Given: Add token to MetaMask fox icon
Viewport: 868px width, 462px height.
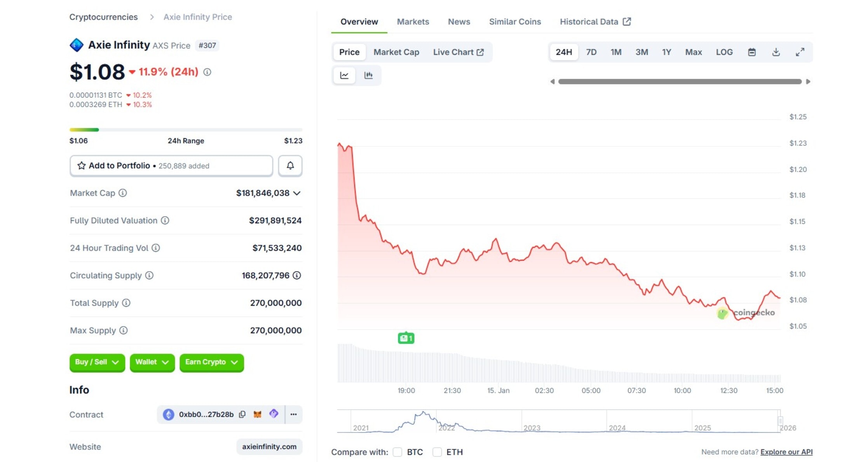Looking at the screenshot, I should click(257, 414).
